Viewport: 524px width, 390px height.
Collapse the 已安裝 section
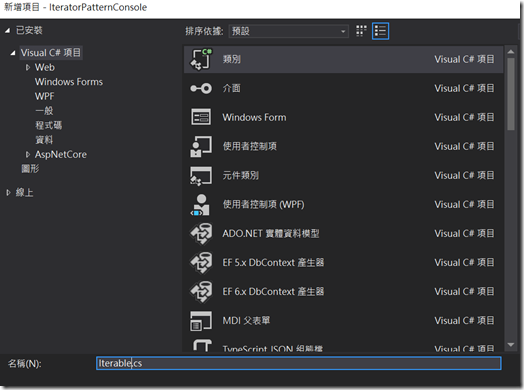(8, 31)
